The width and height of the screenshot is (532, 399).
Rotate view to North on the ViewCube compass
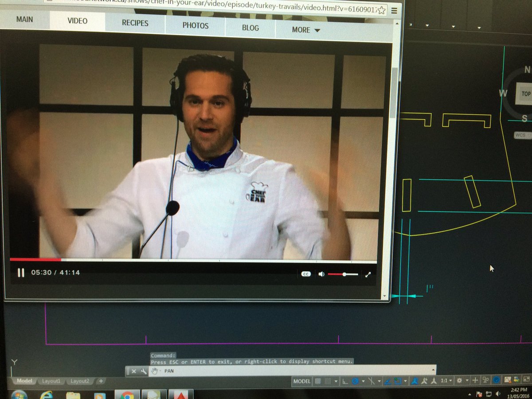click(527, 70)
